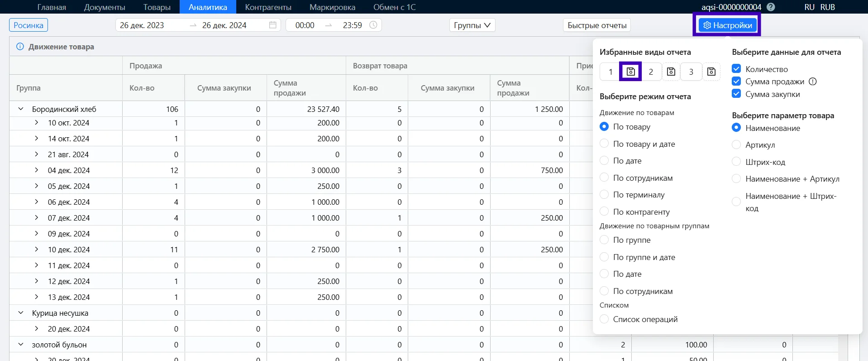
Task: Save report view to favorite slot 3
Action: pyautogui.click(x=711, y=72)
